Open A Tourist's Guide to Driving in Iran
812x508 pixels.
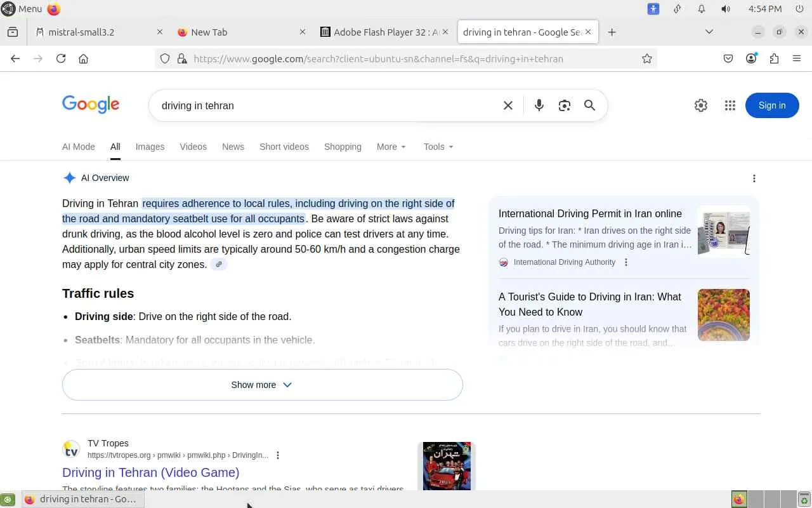(590, 304)
